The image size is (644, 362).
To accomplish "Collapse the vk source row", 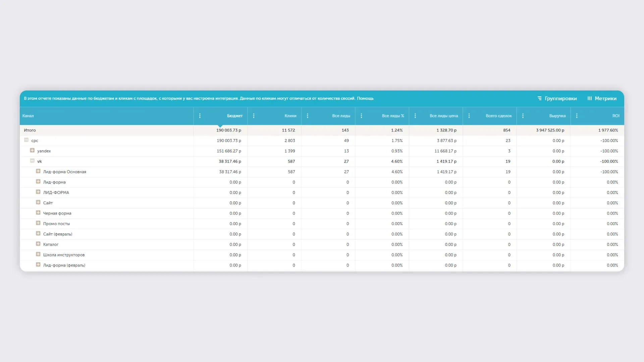I will click(x=32, y=161).
